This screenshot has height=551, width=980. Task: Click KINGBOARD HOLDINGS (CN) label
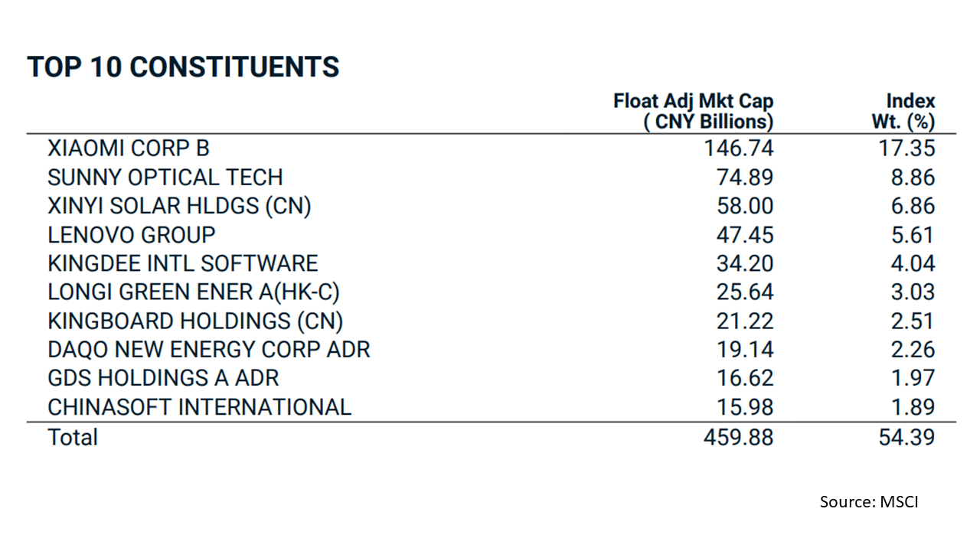(x=194, y=321)
